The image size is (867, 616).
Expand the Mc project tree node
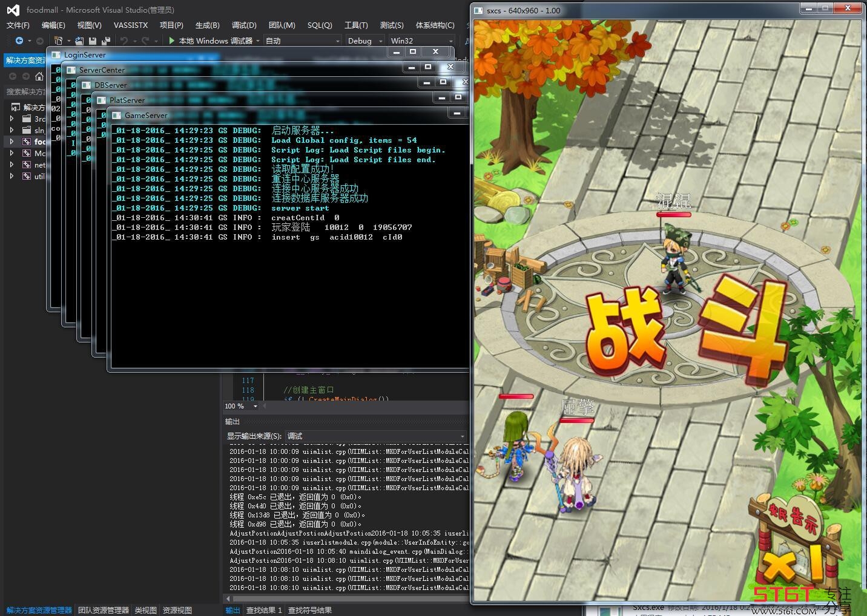pyautogui.click(x=12, y=153)
